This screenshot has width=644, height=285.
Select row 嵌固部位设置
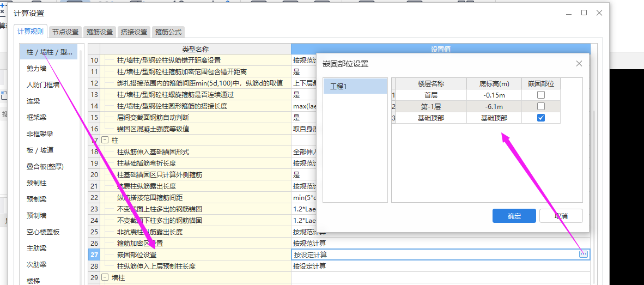pos(196,254)
